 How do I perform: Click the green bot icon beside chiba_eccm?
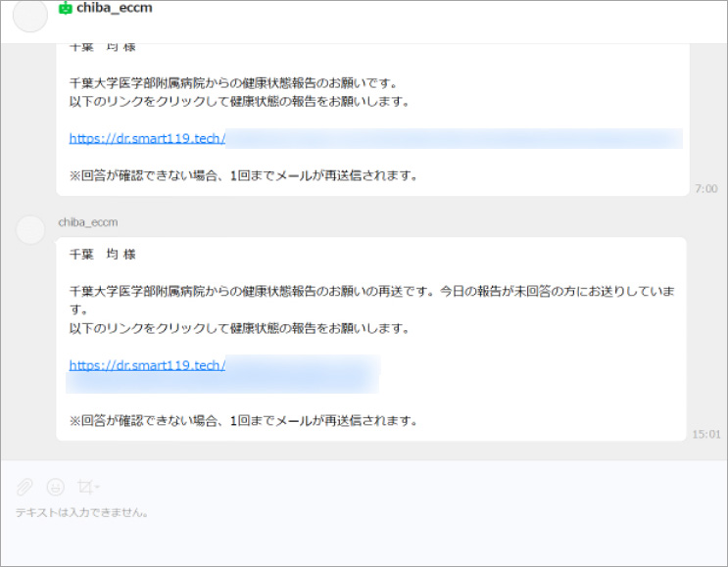pyautogui.click(x=66, y=9)
